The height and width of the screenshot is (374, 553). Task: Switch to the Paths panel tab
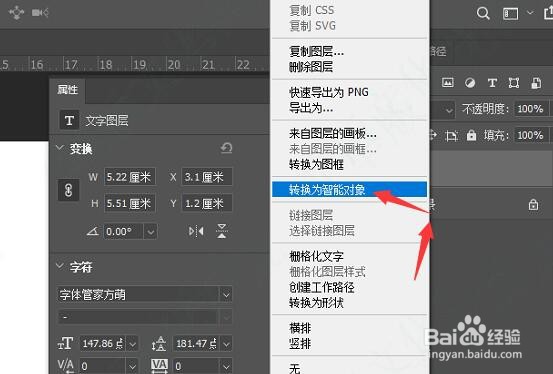(438, 52)
